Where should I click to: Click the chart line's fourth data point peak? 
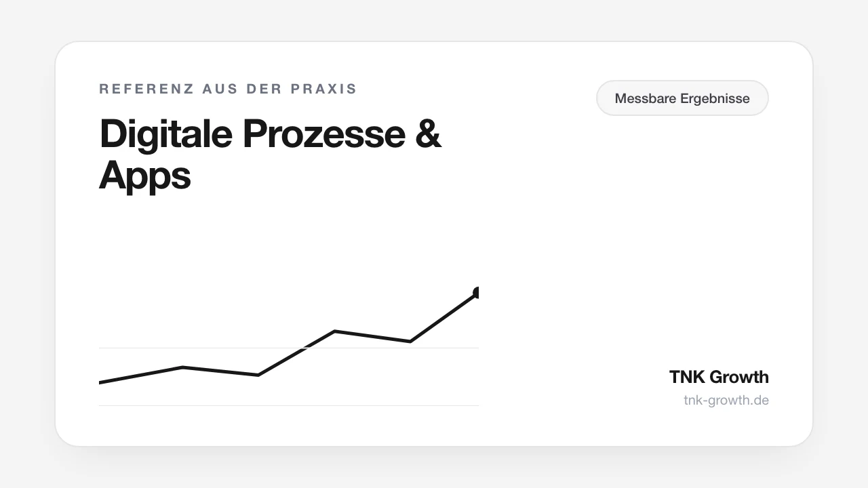pos(334,331)
